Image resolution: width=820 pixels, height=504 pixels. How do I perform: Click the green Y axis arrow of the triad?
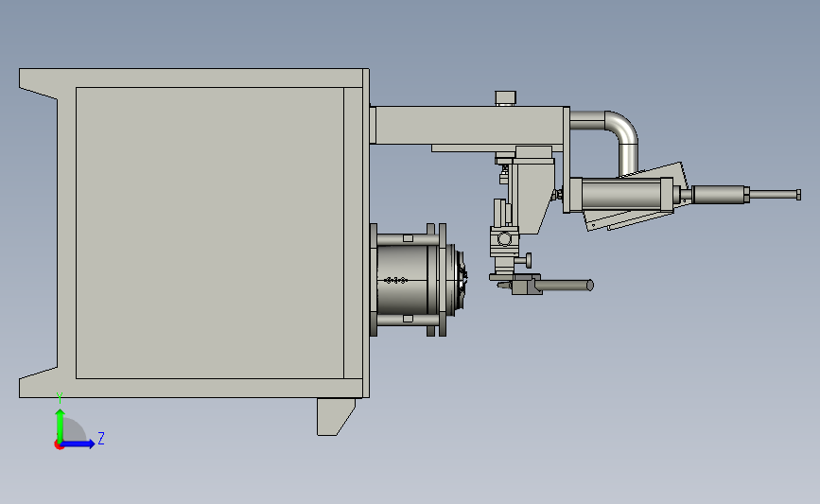[x=61, y=425]
